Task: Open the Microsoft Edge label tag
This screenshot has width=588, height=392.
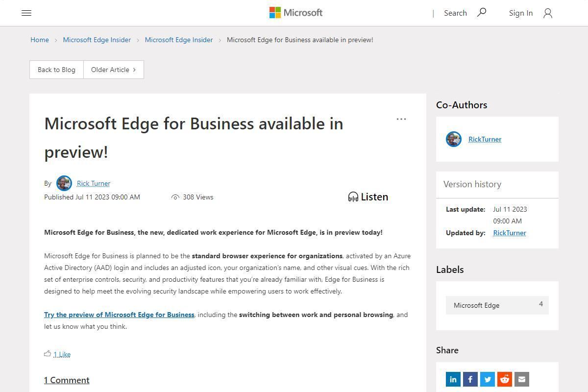Action: (x=497, y=305)
